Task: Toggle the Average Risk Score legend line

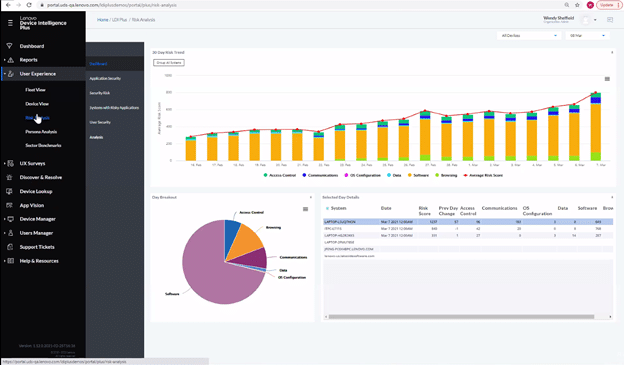Action: 483,175
